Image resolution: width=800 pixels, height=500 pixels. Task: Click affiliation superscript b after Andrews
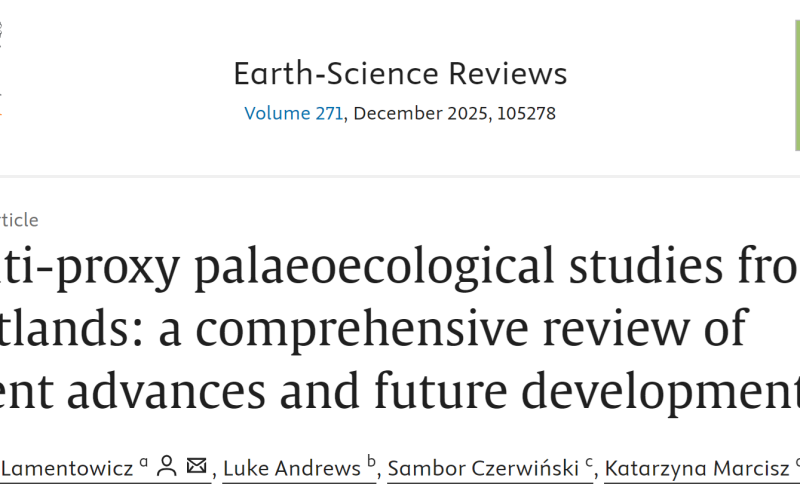point(371,462)
